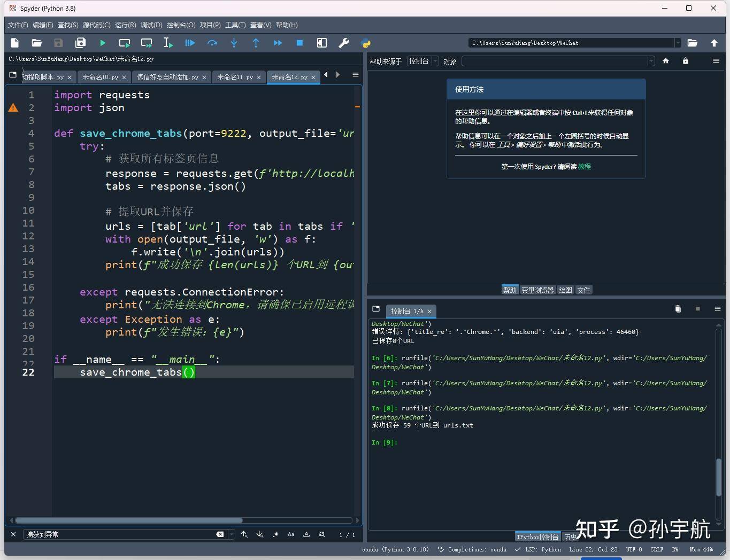Toggle regular expression search
This screenshot has height=560, width=730.
(275, 534)
